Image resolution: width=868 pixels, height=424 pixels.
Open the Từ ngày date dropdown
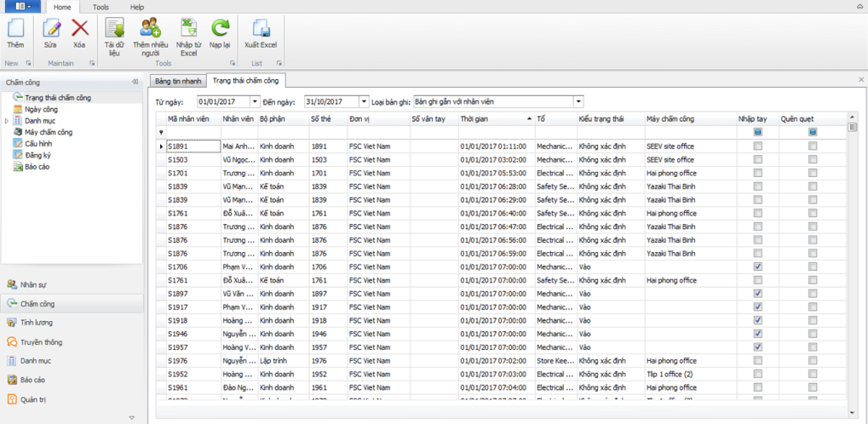255,102
